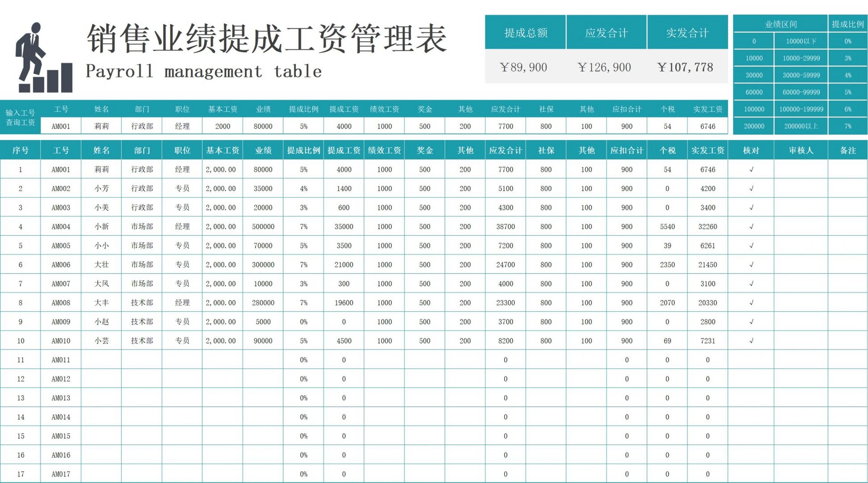Select the tax cell 5540
Image resolution: width=868 pixels, height=483 pixels.
pos(667,226)
